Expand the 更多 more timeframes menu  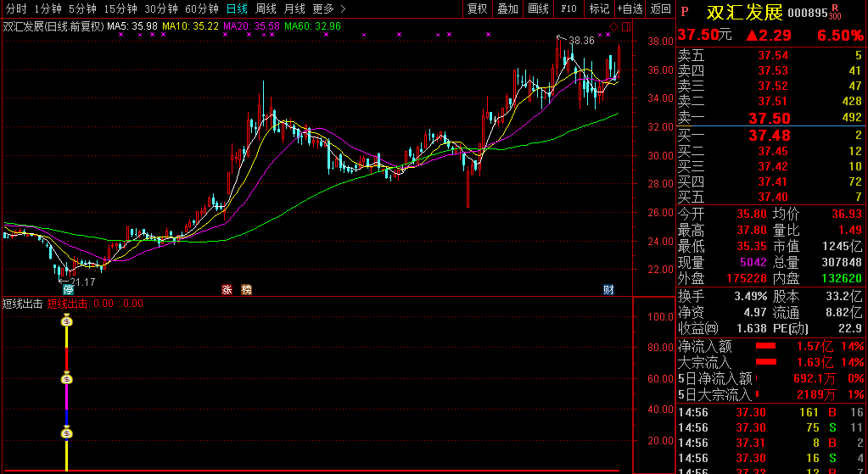(329, 8)
